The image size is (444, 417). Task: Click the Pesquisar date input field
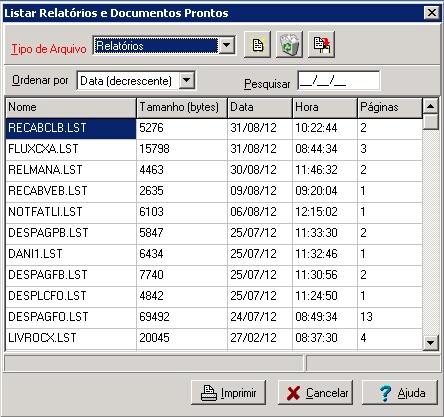pyautogui.click(x=338, y=80)
